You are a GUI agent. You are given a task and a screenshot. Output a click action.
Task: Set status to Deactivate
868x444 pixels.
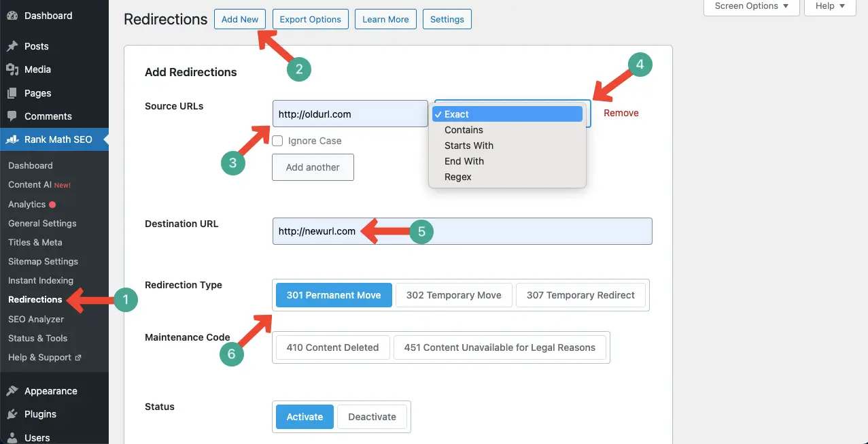(x=372, y=417)
